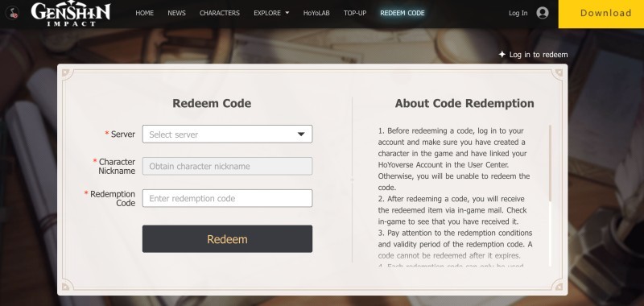Open the CHARACTERS page
Image resolution: width=644 pixels, height=306 pixels.
[x=220, y=13]
